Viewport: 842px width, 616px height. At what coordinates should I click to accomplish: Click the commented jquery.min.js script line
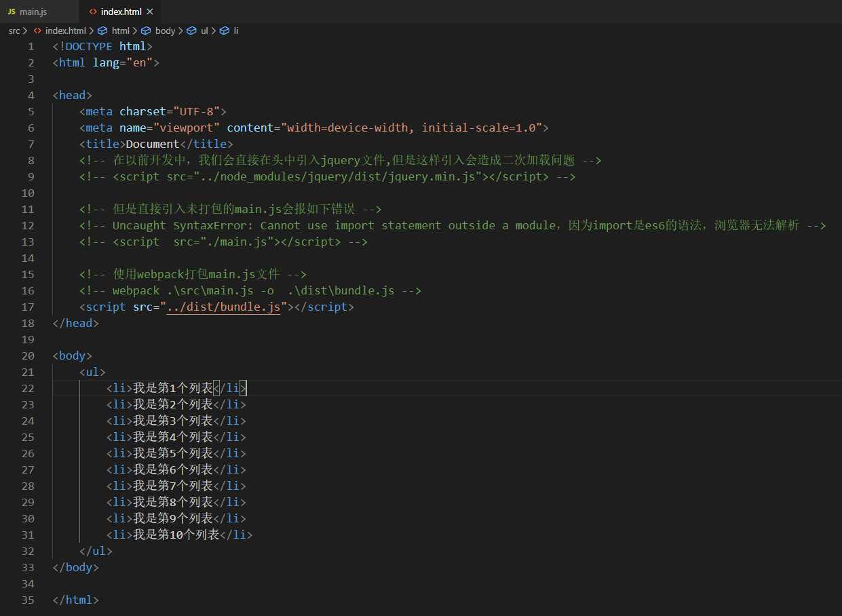click(x=327, y=176)
